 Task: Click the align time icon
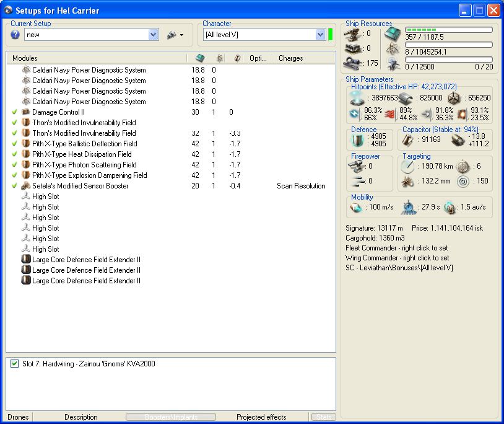click(409, 207)
